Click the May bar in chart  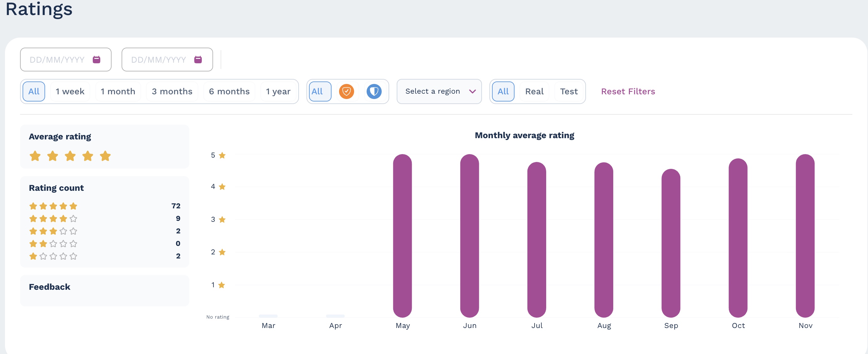[x=402, y=236]
